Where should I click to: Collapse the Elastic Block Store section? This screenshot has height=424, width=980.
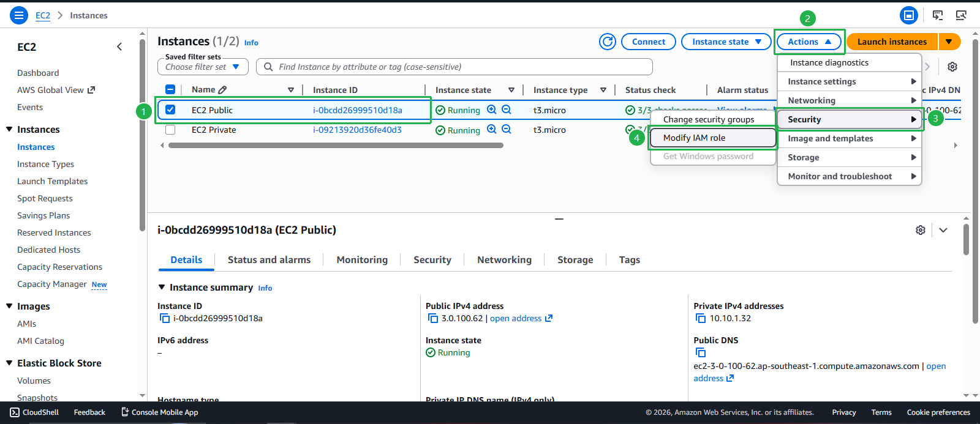coord(9,363)
